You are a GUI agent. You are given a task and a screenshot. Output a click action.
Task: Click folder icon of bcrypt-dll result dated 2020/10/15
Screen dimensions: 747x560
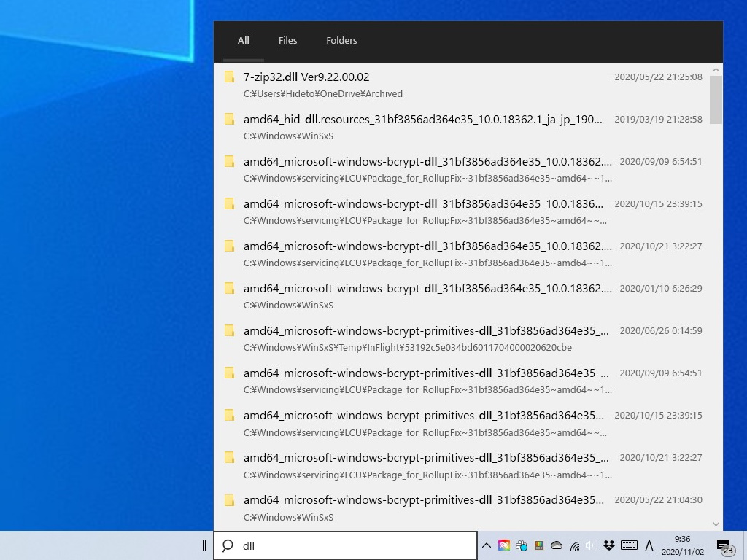coord(229,204)
